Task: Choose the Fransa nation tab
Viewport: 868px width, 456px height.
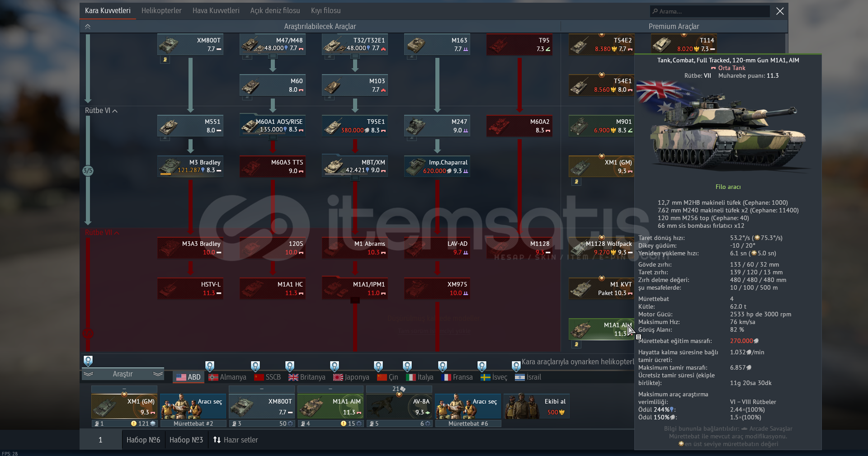Action: click(457, 377)
